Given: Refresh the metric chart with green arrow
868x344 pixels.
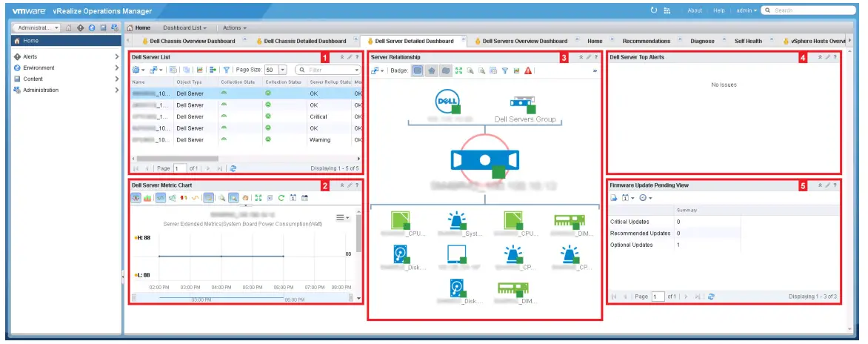Looking at the screenshot, I should (x=281, y=198).
